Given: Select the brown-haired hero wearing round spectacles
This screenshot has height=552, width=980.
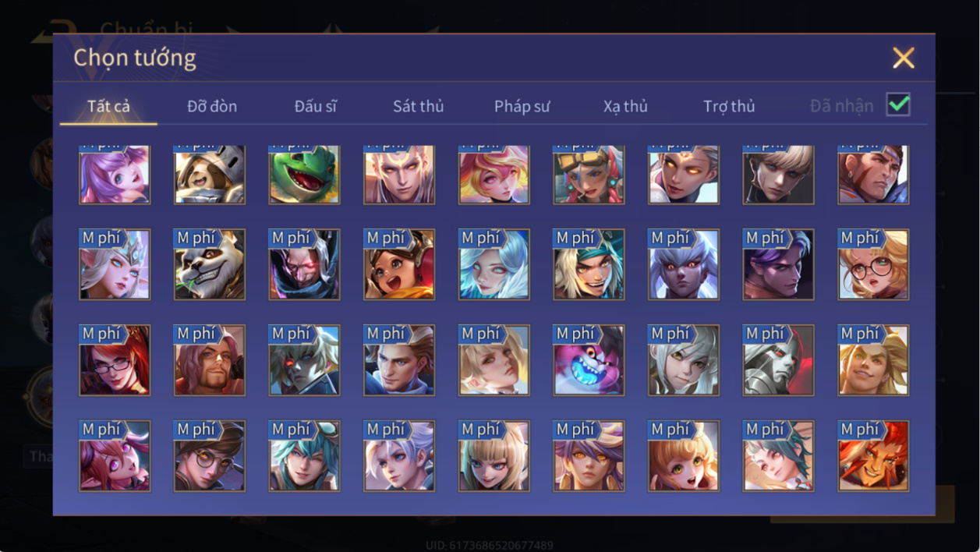Looking at the screenshot, I should click(210, 456).
